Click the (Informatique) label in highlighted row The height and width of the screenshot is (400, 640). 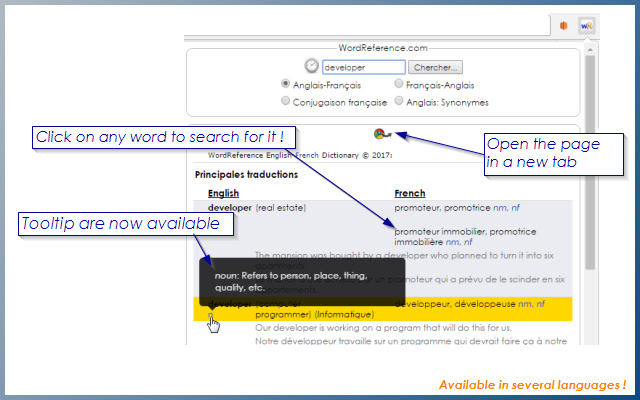pyautogui.click(x=344, y=314)
